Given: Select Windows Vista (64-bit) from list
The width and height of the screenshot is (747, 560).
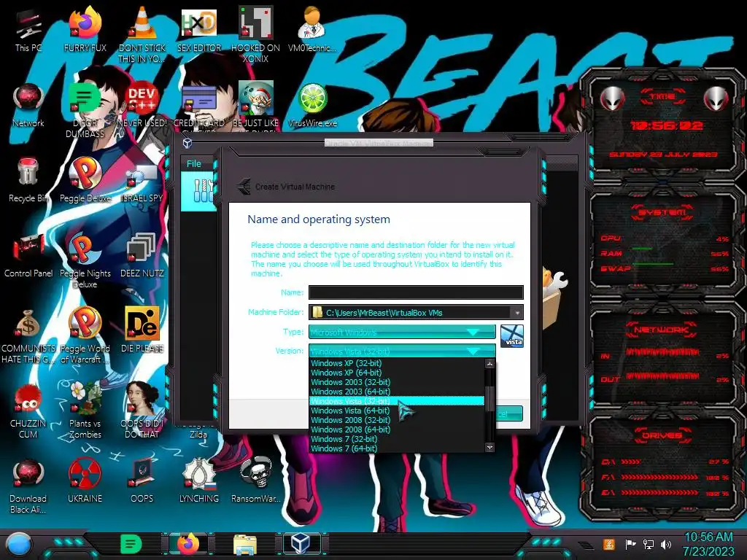Looking at the screenshot, I should [396, 411].
